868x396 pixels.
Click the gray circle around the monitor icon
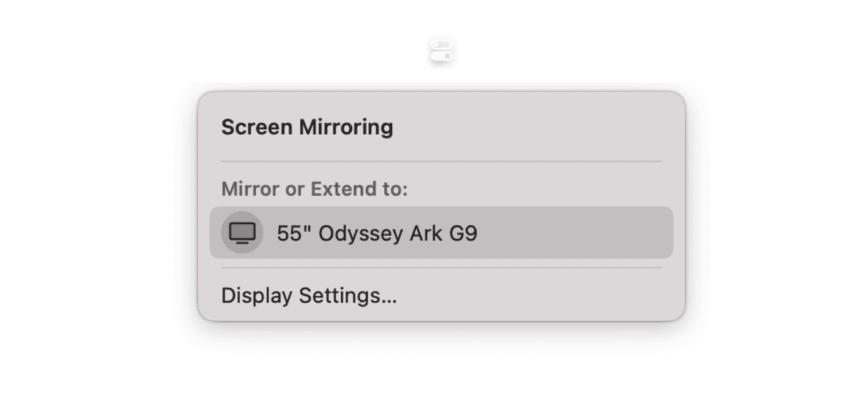[x=242, y=233]
